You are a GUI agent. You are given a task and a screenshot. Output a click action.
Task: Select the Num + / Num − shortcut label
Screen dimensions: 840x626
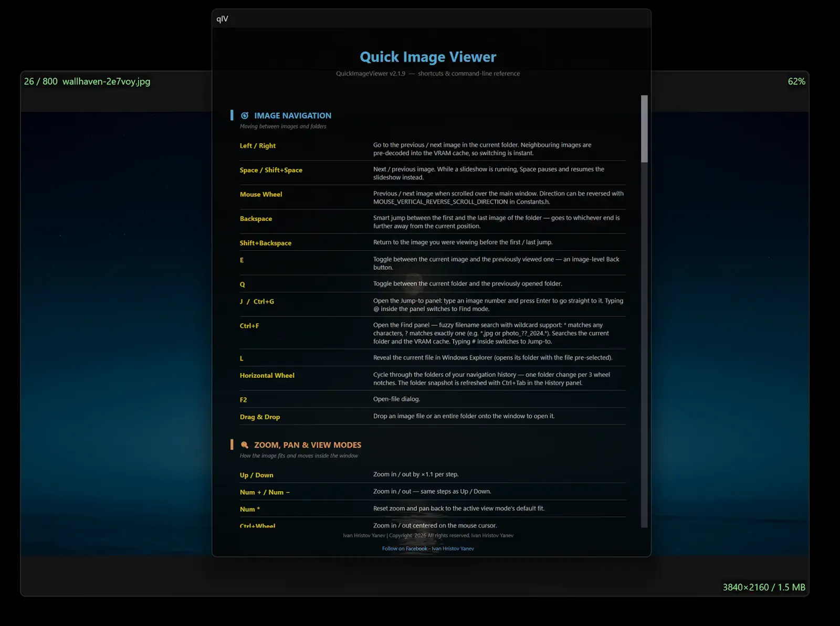pos(265,492)
